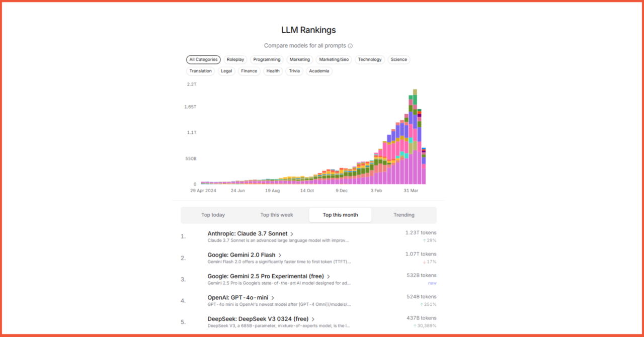Click the tallest bar in the usage chart
Viewport: 644px width, 337px height.
coord(415,137)
